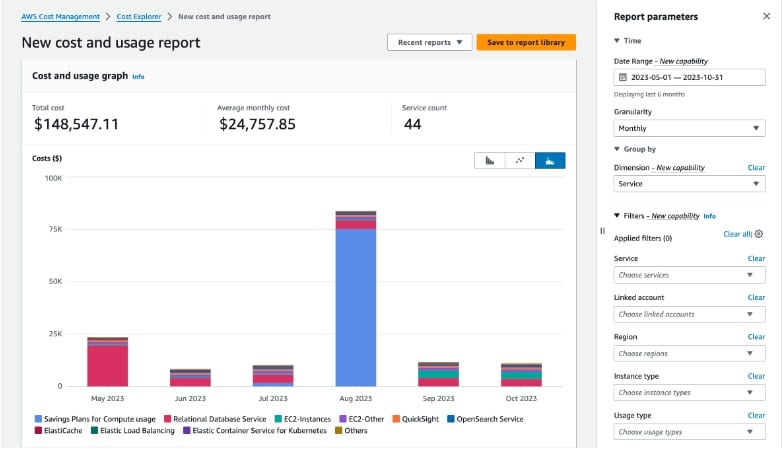Viewport: 783px width, 449px height.
Task: Click the date range input field
Action: (689, 77)
